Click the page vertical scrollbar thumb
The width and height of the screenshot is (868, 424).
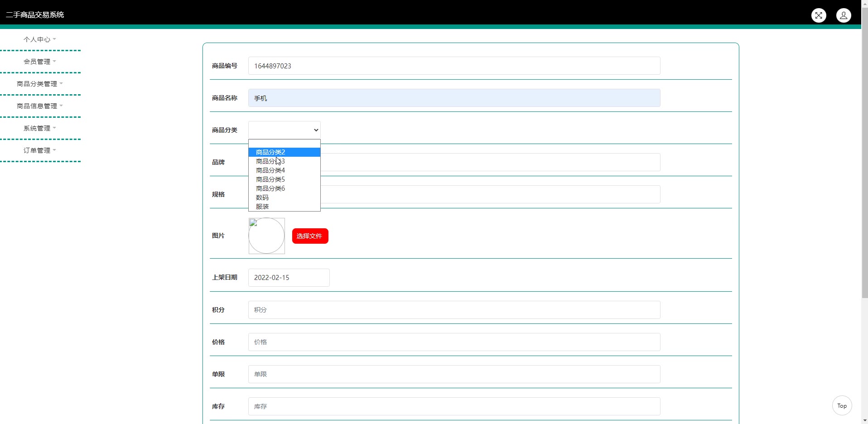coord(864,153)
